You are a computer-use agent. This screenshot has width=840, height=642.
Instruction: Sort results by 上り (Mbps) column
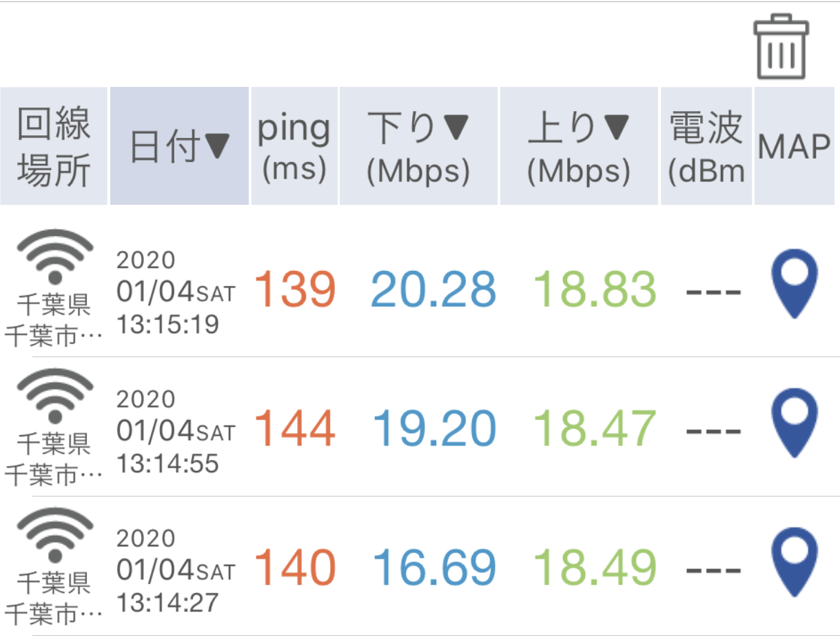pyautogui.click(x=579, y=146)
